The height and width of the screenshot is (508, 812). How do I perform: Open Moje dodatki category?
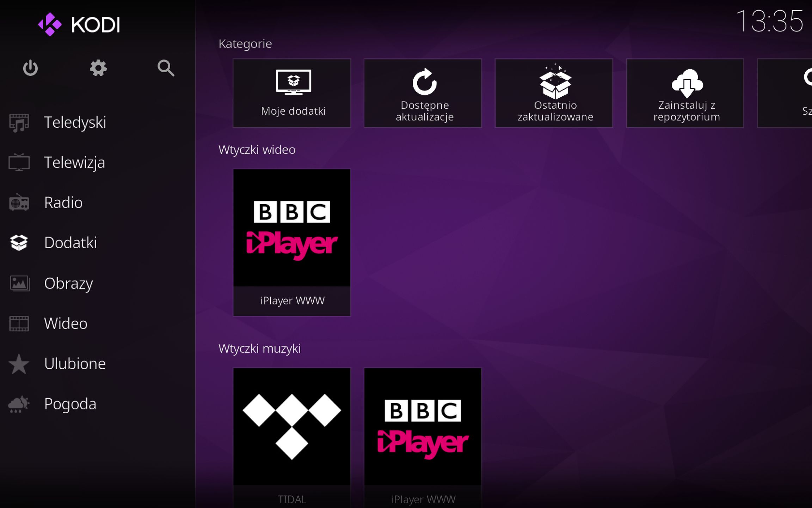pos(292,93)
